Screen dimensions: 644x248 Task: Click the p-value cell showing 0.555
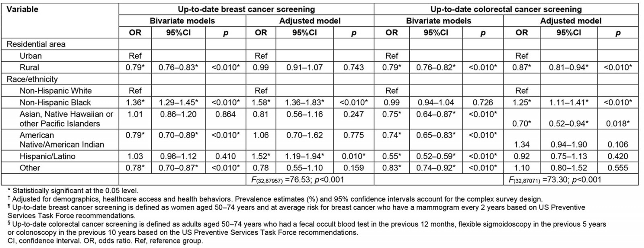(x=618, y=168)
